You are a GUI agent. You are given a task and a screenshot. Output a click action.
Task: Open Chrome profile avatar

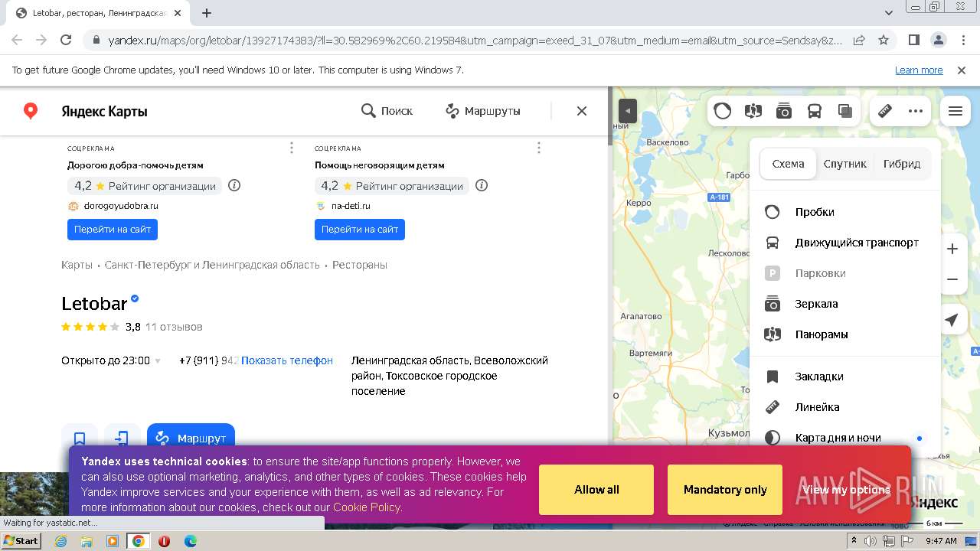pyautogui.click(x=938, y=40)
